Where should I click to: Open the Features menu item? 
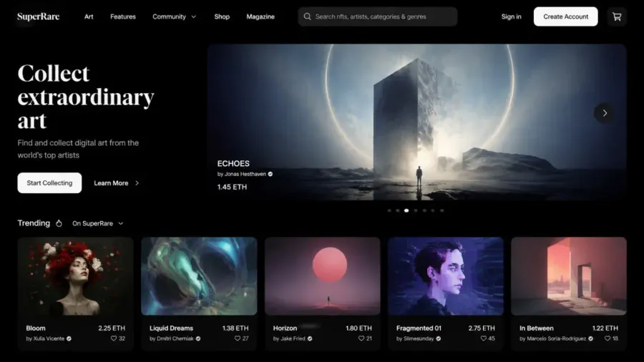pos(123,17)
